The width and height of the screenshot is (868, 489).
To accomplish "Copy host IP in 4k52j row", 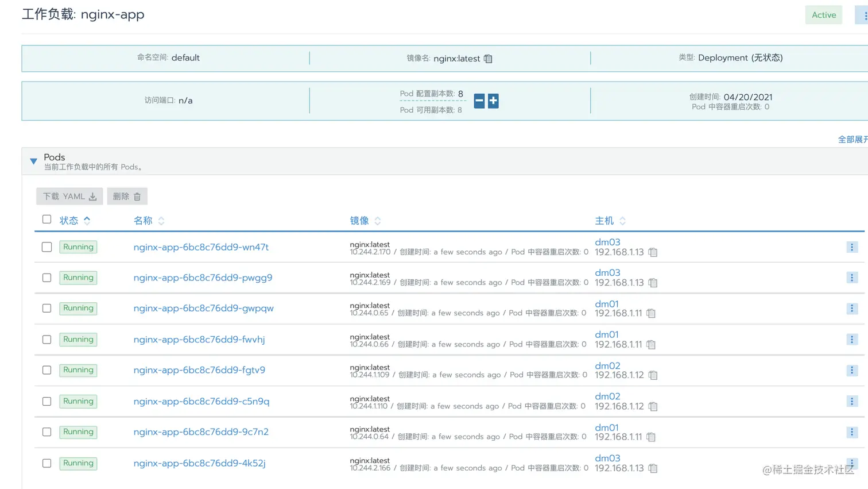I will (x=653, y=468).
